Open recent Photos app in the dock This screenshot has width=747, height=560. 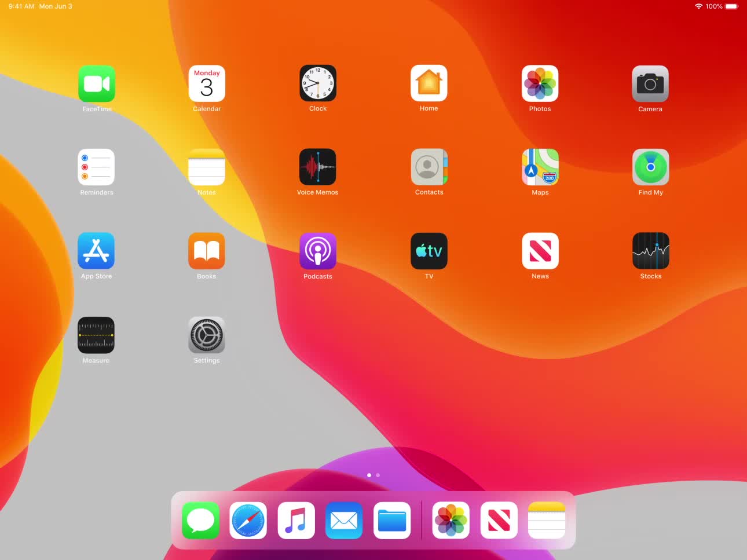451,521
